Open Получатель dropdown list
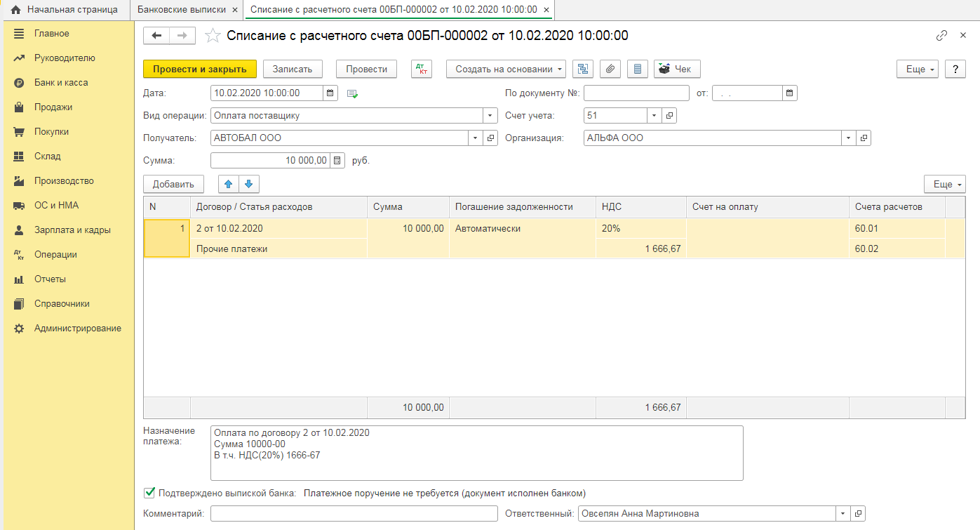Screen dimensions: 980x530 tap(475, 138)
